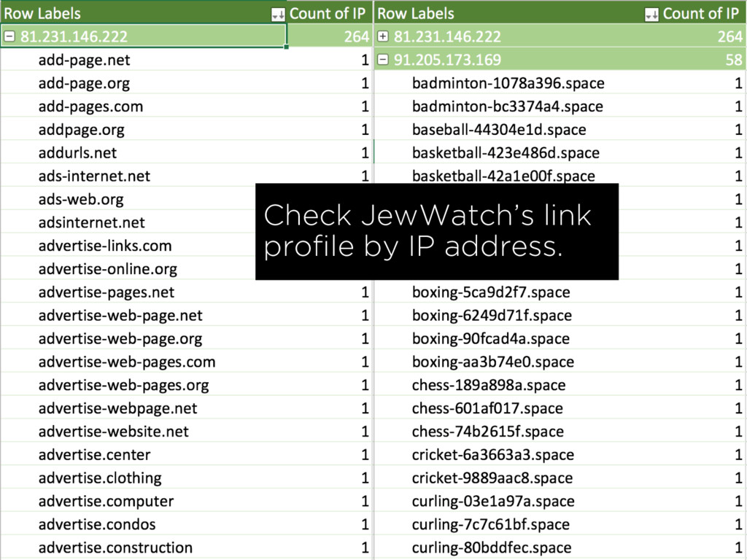Viewport: 747px width, 560px height.
Task: Select the advertise-website.net row
Action: 186,432
